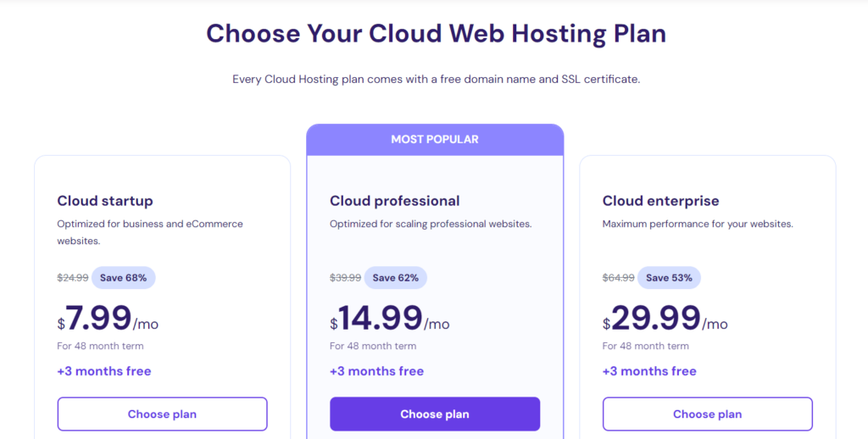Image resolution: width=868 pixels, height=439 pixels.
Task: Select the Cloud professional heading
Action: tap(395, 200)
